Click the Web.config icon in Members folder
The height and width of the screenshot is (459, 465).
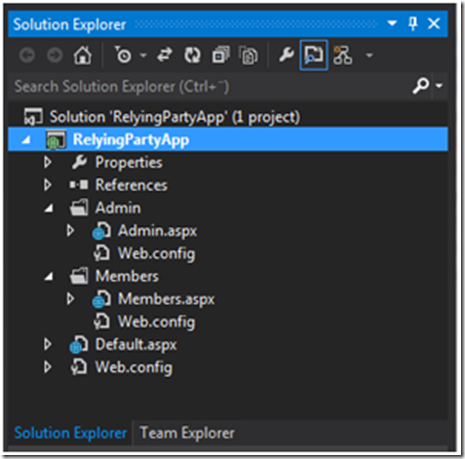coord(101,321)
